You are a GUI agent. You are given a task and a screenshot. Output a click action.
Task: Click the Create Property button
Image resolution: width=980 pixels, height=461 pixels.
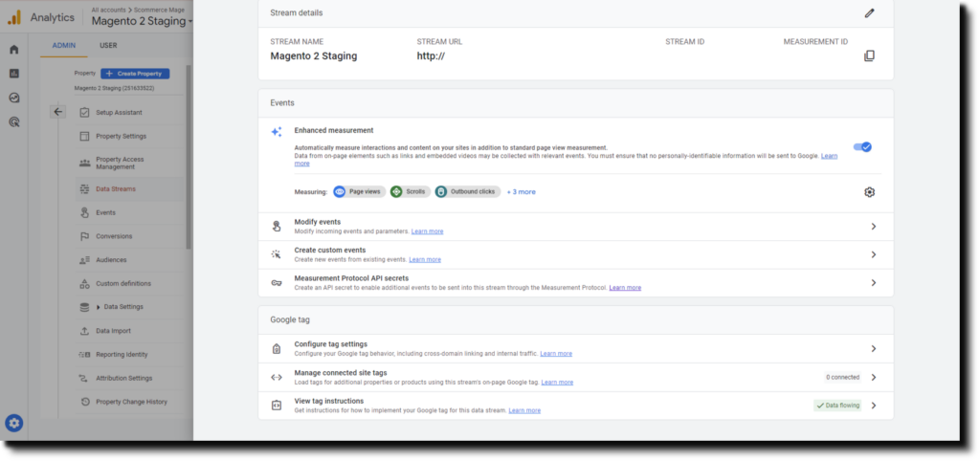point(135,73)
